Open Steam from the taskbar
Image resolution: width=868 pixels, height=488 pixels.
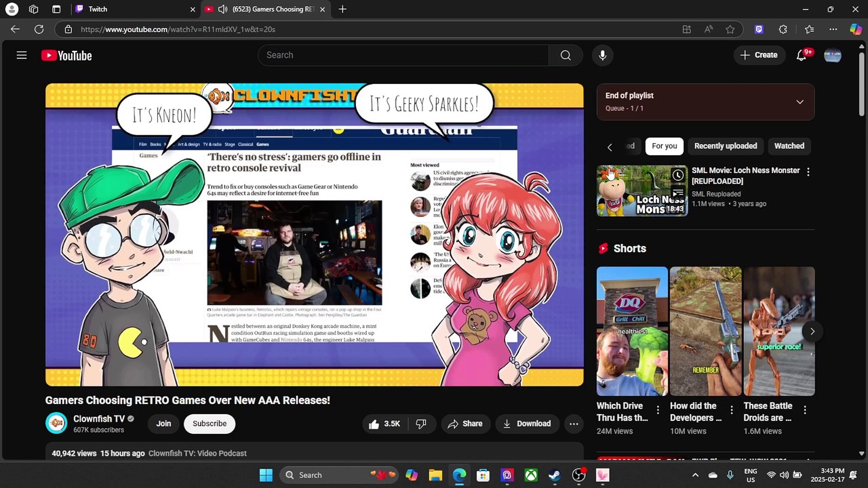[x=555, y=475]
